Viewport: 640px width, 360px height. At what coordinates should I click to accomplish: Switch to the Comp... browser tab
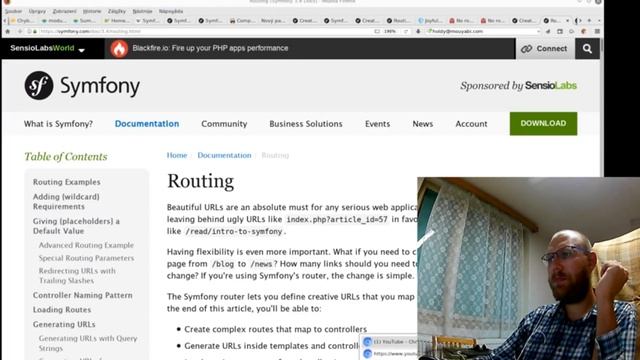pos(242,20)
